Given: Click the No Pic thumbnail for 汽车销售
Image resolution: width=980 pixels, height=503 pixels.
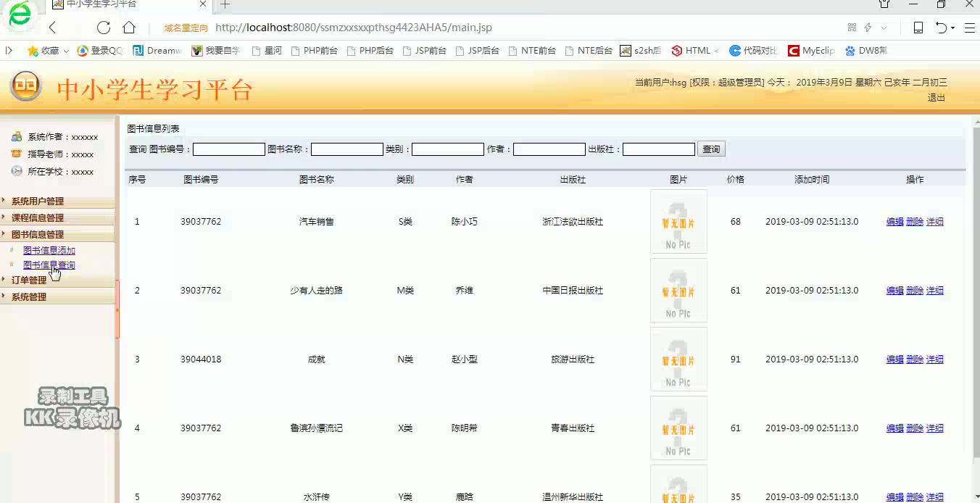Looking at the screenshot, I should coord(678,222).
